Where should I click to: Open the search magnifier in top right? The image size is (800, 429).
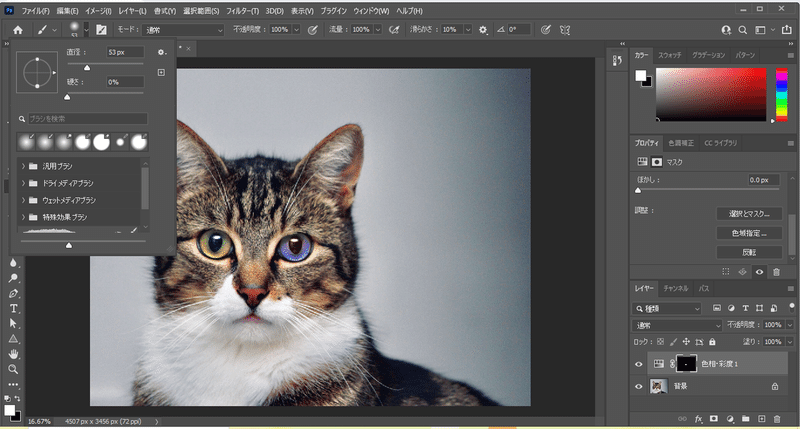[743, 30]
